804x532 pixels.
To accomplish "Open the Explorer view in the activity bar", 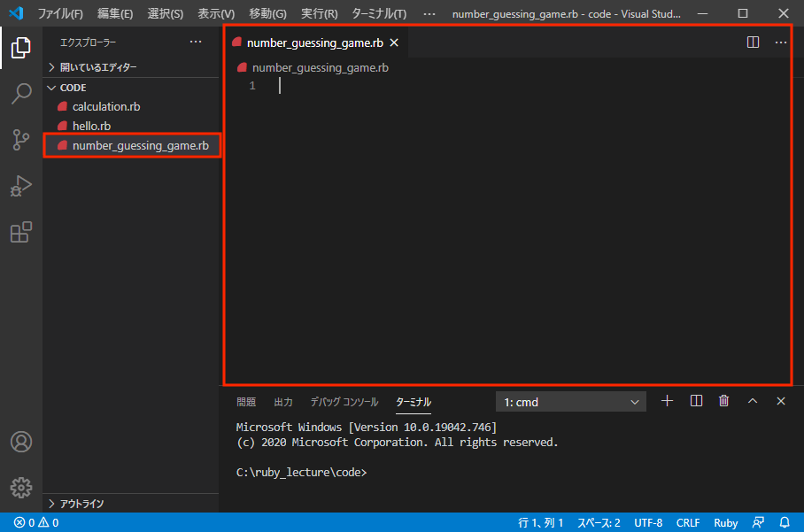I will [21, 48].
